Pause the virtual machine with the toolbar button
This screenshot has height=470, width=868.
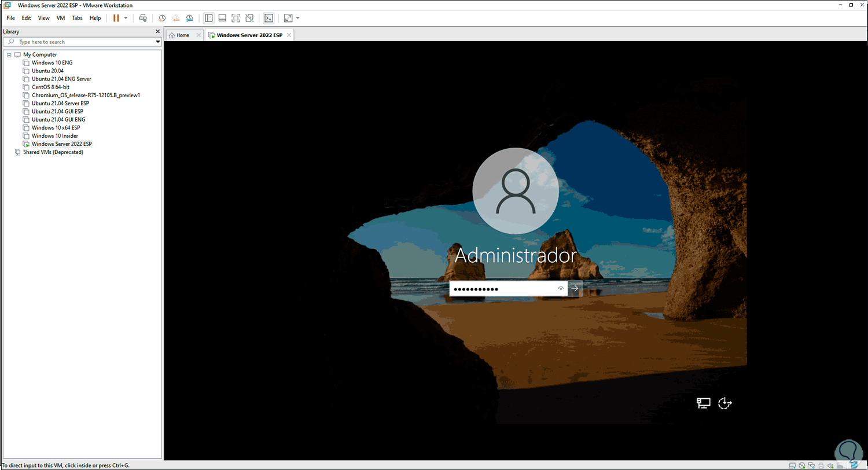116,18
